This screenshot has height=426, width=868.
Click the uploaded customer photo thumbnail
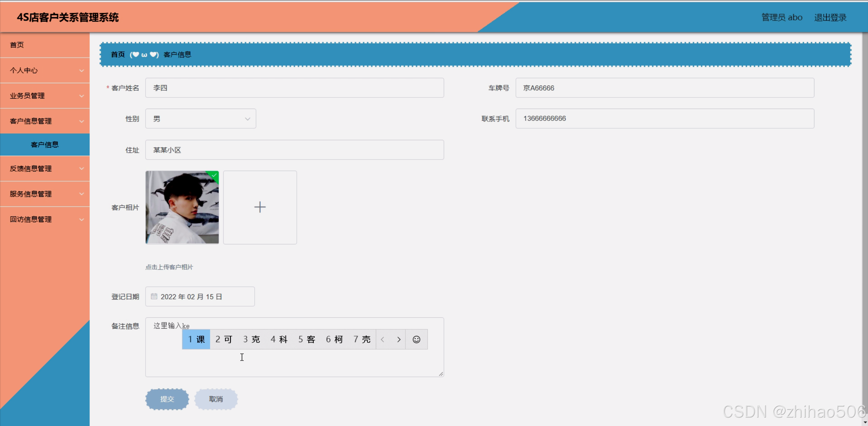182,207
